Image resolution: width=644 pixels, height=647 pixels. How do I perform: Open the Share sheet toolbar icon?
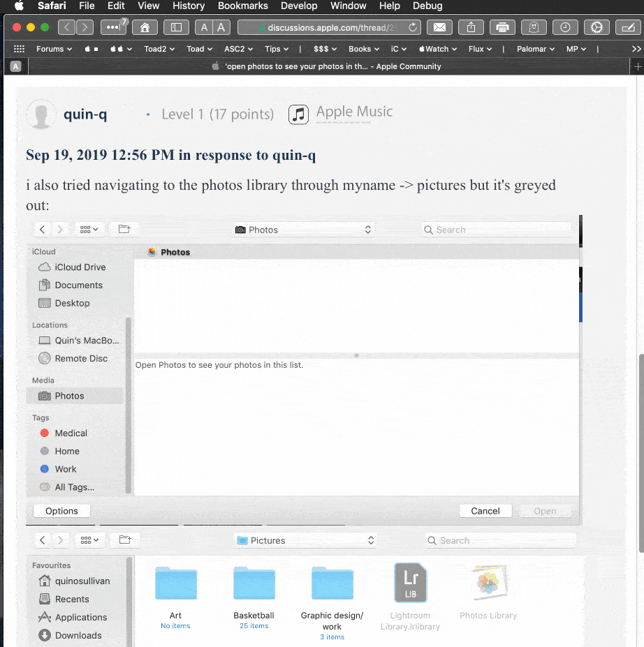pos(471,28)
